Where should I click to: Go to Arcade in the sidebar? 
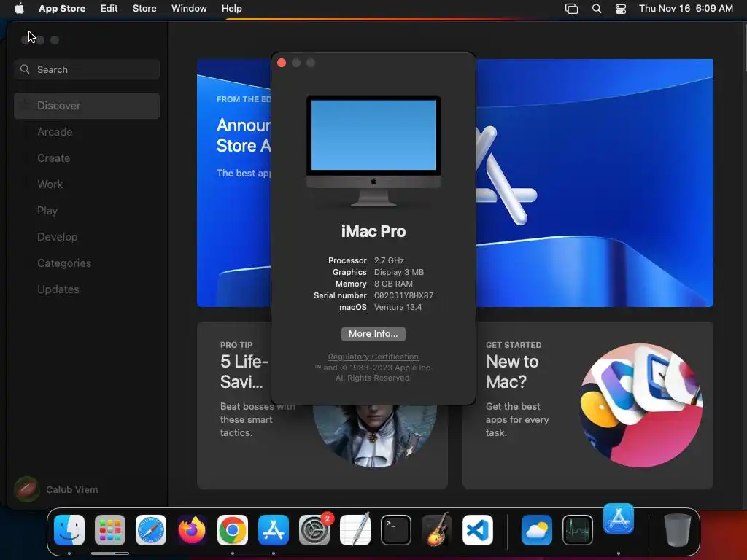(87, 132)
